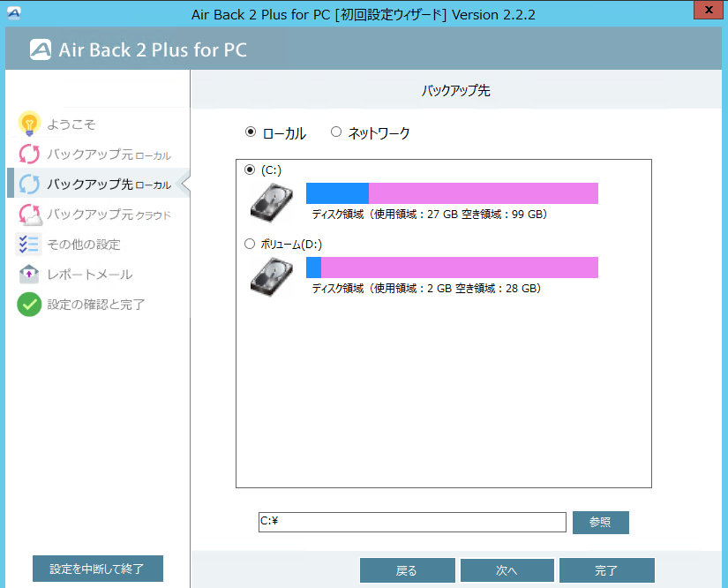The width and height of the screenshot is (728, 588).
Task: Choose the (C:) drive radio button
Action: coord(250,170)
